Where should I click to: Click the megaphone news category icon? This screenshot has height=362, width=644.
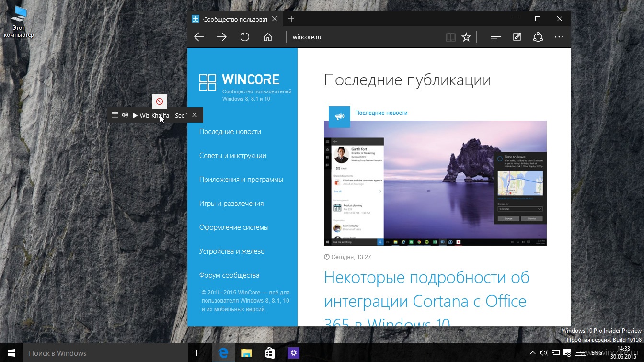(x=339, y=117)
